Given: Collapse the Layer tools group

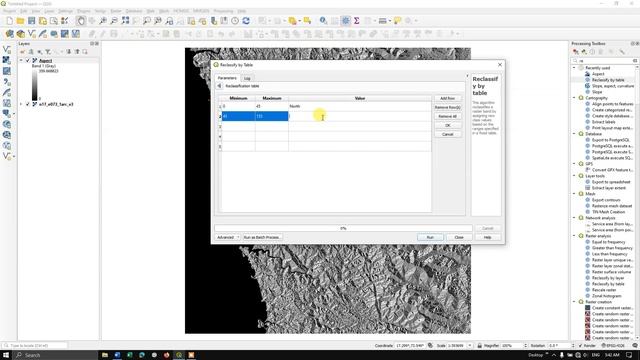Looking at the screenshot, I should coord(574,176).
